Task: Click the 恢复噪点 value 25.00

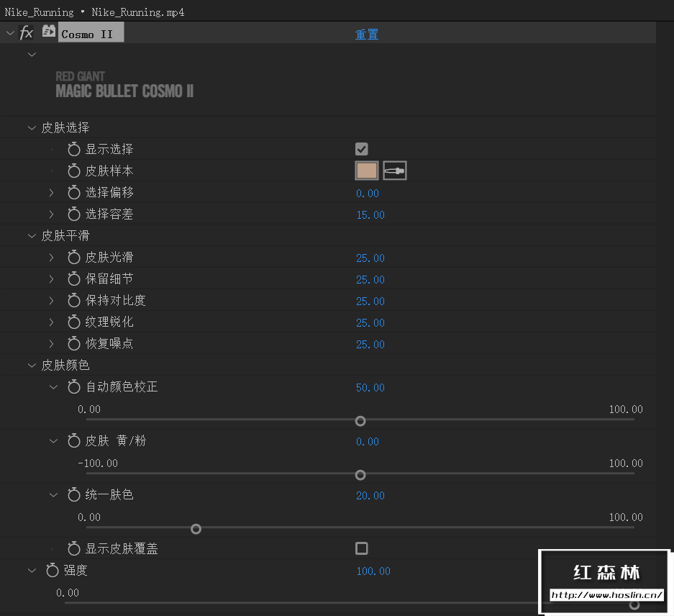Action: (x=370, y=344)
